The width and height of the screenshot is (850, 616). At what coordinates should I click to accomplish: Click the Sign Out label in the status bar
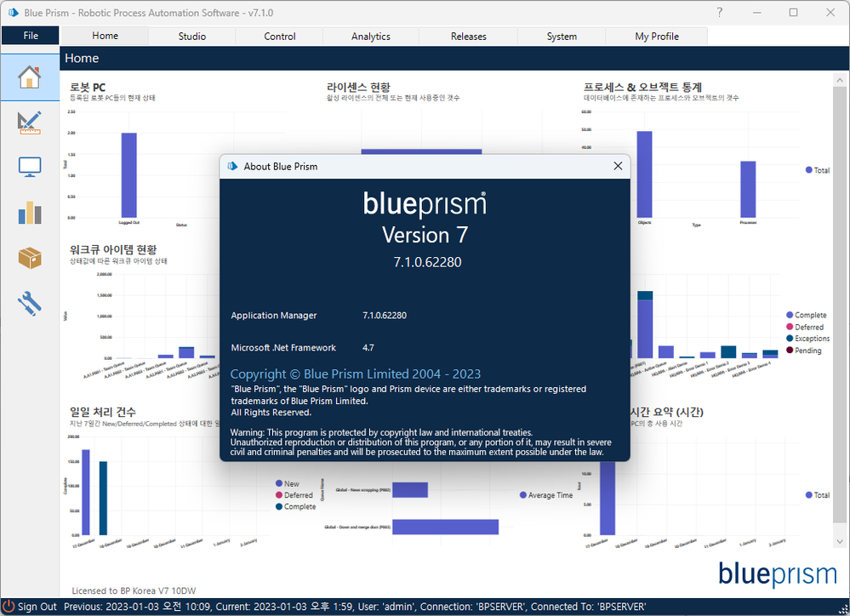point(37,607)
